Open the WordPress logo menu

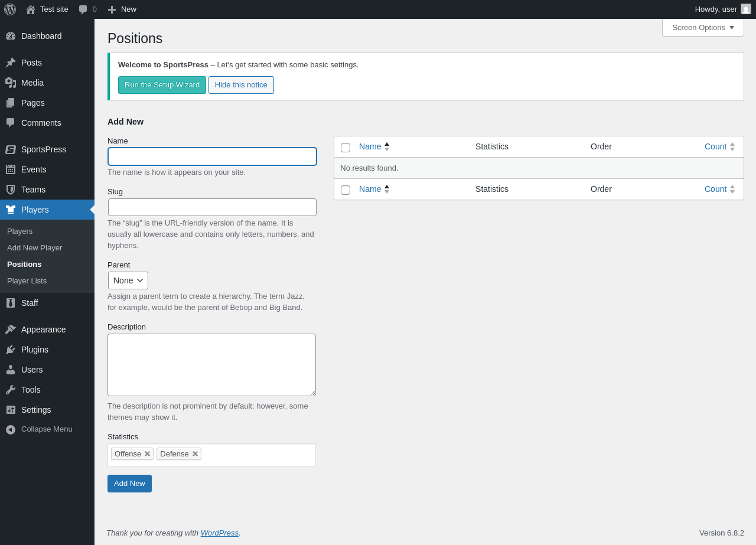10,9
